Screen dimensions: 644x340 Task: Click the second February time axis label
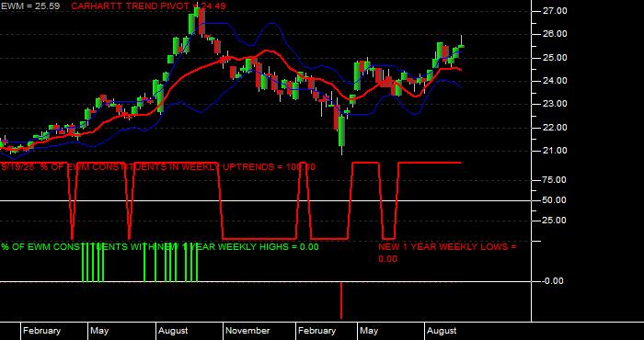tap(316, 331)
